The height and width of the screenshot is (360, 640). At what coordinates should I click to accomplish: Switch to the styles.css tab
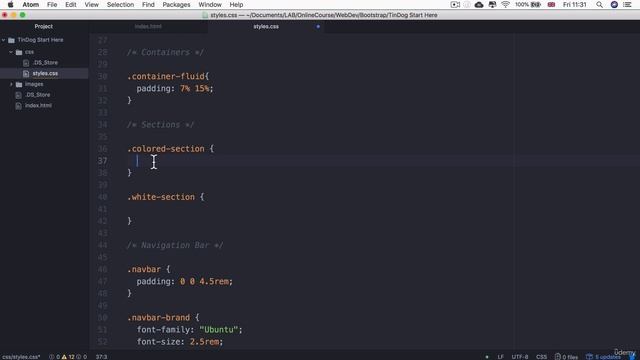pos(266,27)
